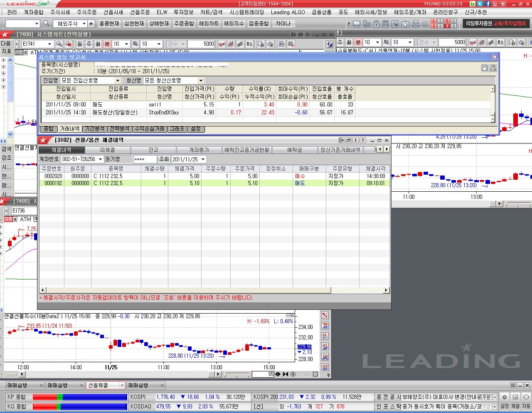The image size is (532, 413).
Task: Click the 주문종합 button
Action: [184, 24]
